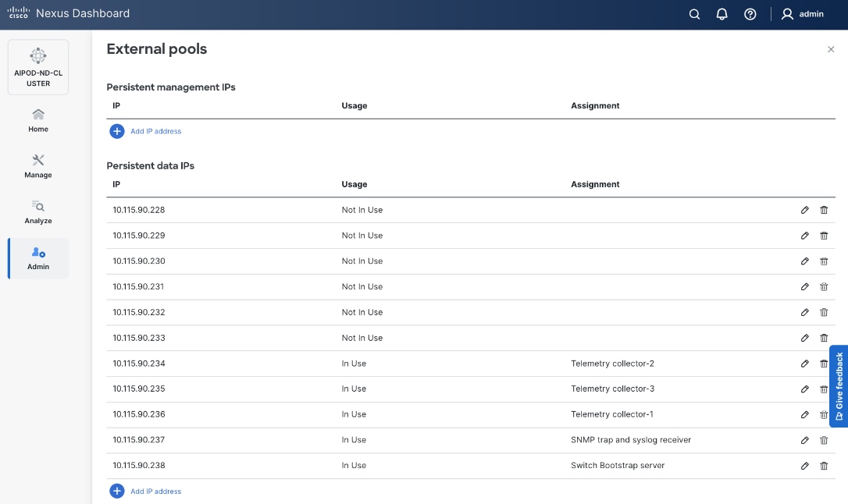Viewport: 848px width, 504px height.
Task: Open the Manage section in sidebar
Action: [x=37, y=166]
